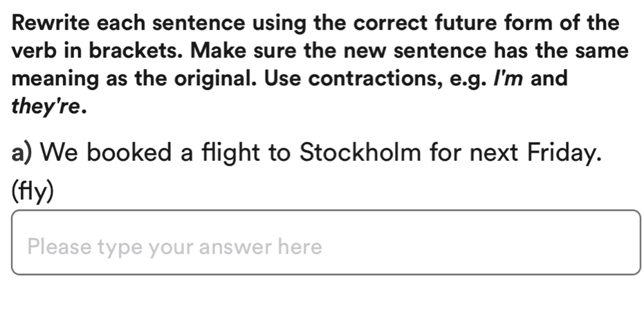The image size is (644, 329).
Task: Click the sentence labeled a)
Action: point(304,152)
